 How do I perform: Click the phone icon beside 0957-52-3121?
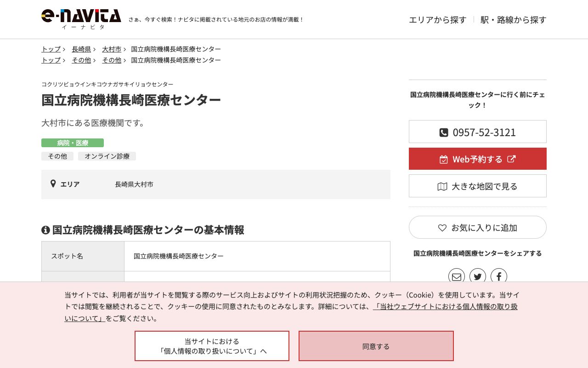point(444,132)
